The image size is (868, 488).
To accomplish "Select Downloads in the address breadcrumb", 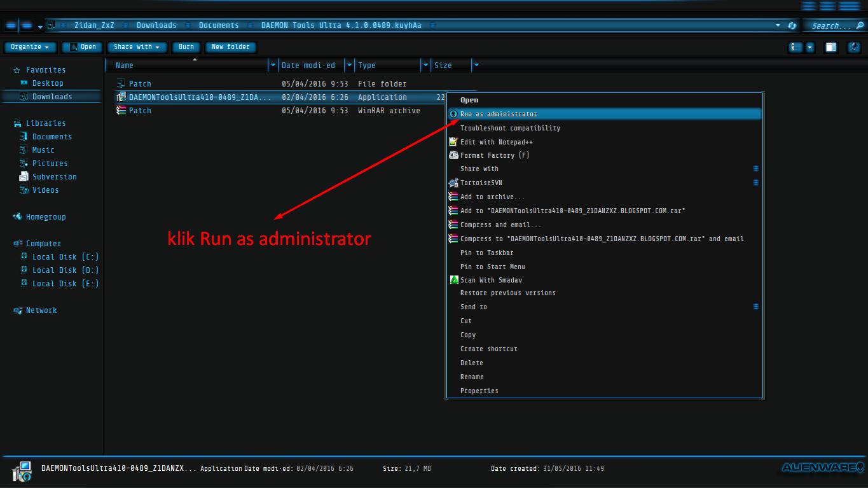I will (156, 25).
